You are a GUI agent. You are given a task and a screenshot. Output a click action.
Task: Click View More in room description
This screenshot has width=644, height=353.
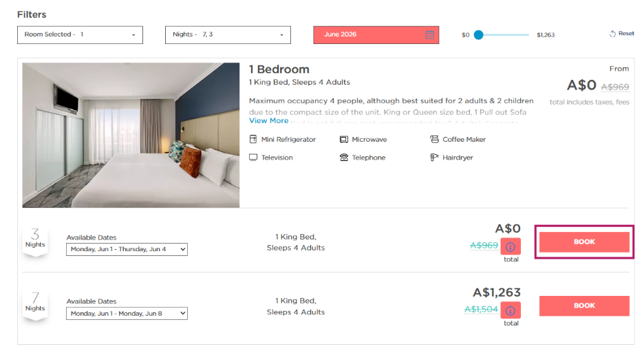click(x=268, y=121)
